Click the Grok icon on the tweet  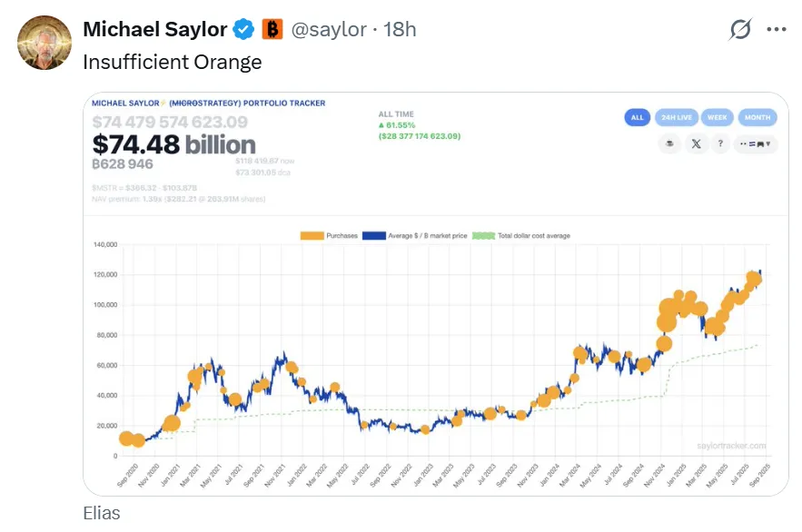click(740, 30)
